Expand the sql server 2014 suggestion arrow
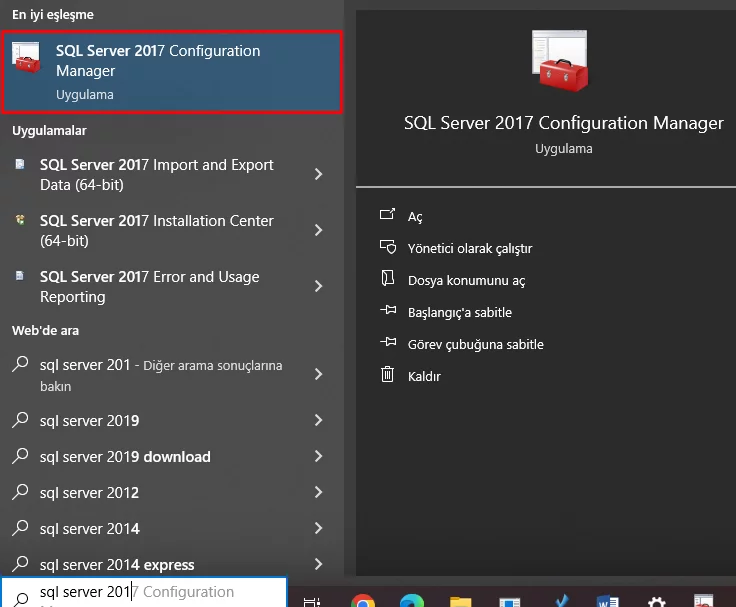 click(x=319, y=528)
